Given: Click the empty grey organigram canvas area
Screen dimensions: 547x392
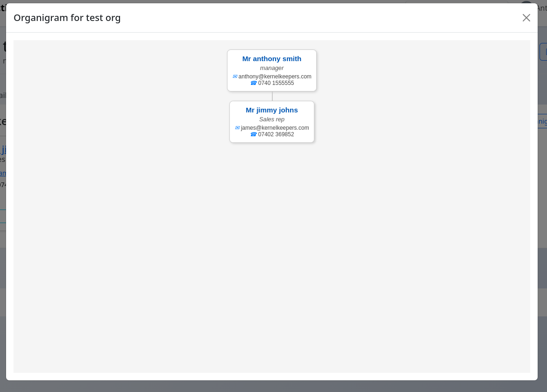Looking at the screenshot, I should (271, 257).
